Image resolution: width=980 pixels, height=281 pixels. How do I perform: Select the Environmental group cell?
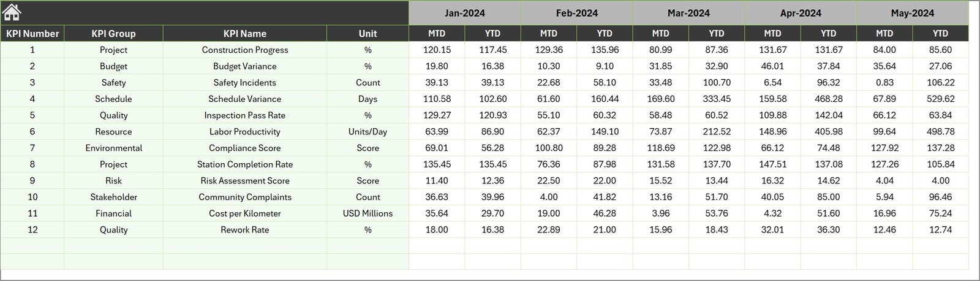tap(113, 148)
